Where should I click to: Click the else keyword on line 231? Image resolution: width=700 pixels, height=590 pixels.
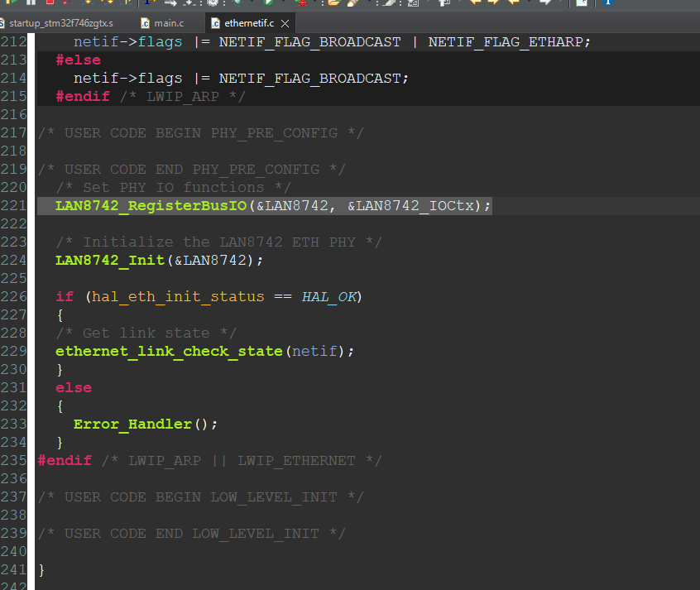(74, 387)
